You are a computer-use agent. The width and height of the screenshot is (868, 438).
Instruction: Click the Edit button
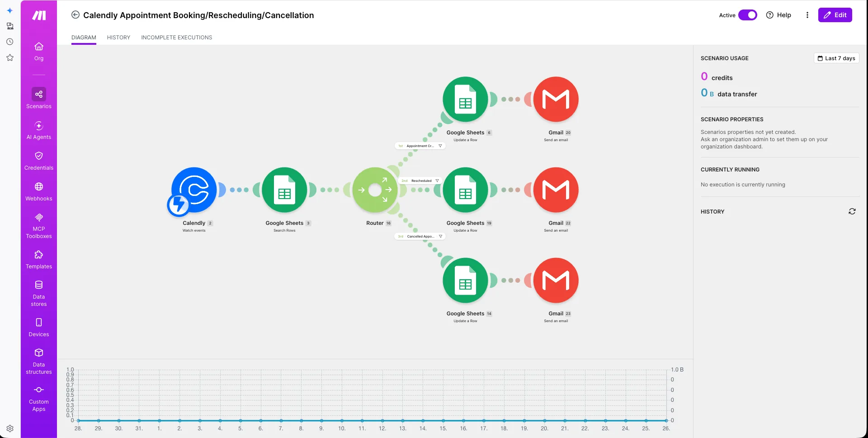coord(835,15)
